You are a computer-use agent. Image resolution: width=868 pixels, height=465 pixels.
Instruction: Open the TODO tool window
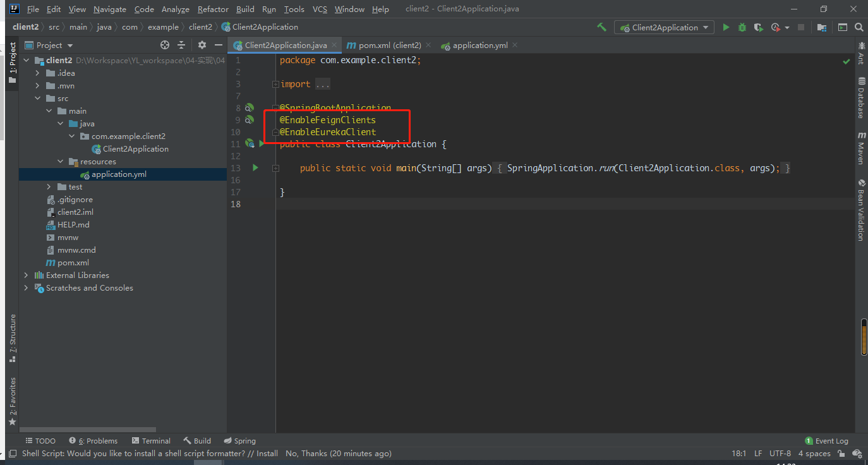coord(40,441)
